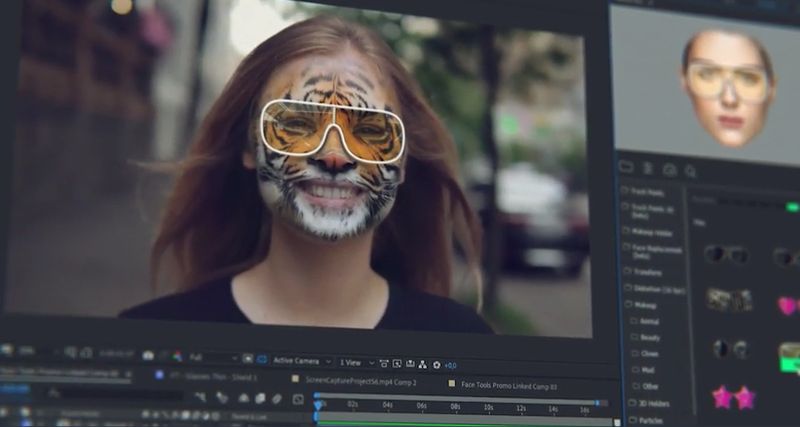Open the 1 View layout dropdown
The image size is (800, 427).
(x=357, y=363)
